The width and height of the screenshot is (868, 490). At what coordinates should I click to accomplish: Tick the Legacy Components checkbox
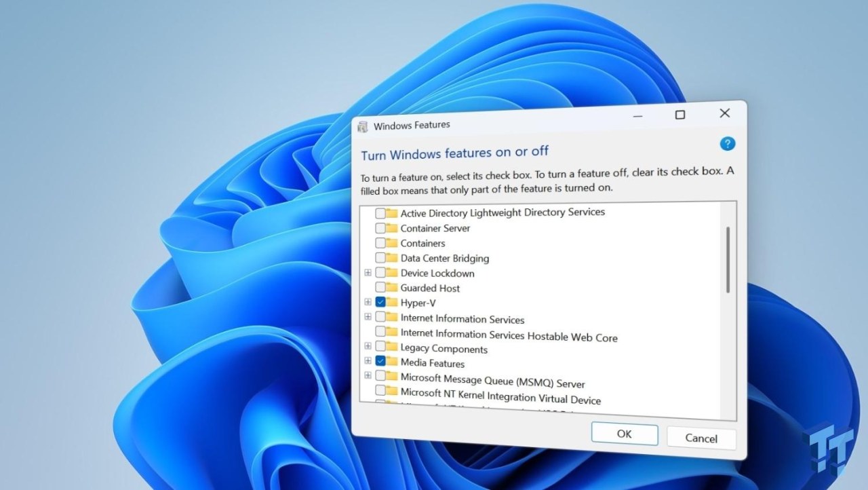coord(380,347)
